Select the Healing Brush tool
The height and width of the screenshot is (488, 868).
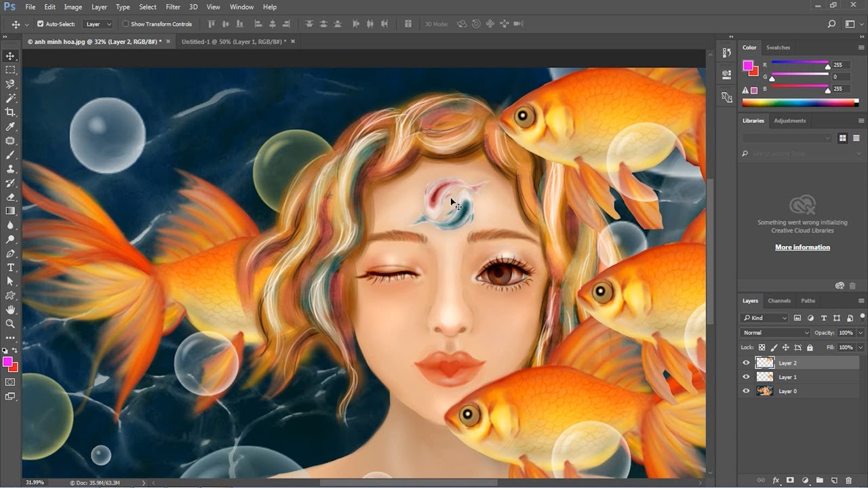10,141
